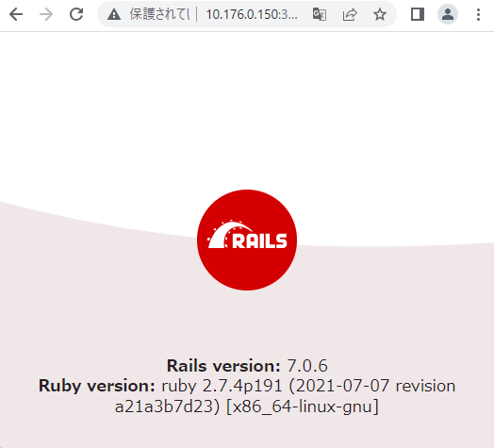This screenshot has height=448, width=494.
Task: Open the profile avatar menu
Action: point(448,14)
